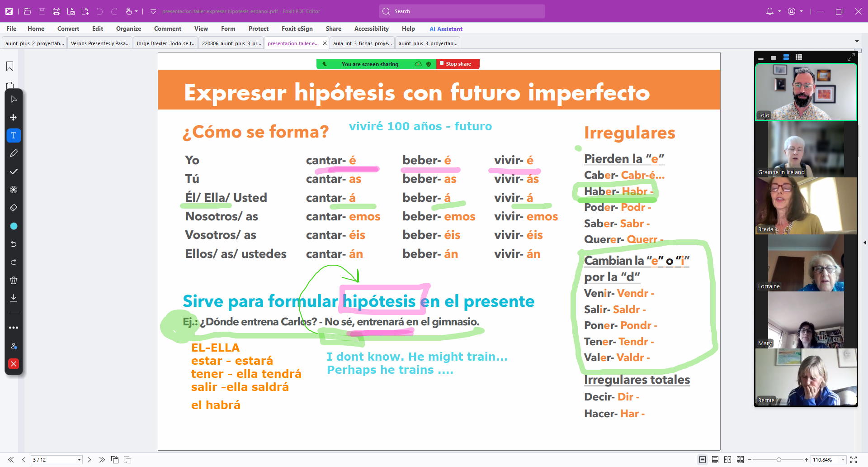Switch video panel to single-speaker strip view
868x467 pixels.
click(774, 57)
